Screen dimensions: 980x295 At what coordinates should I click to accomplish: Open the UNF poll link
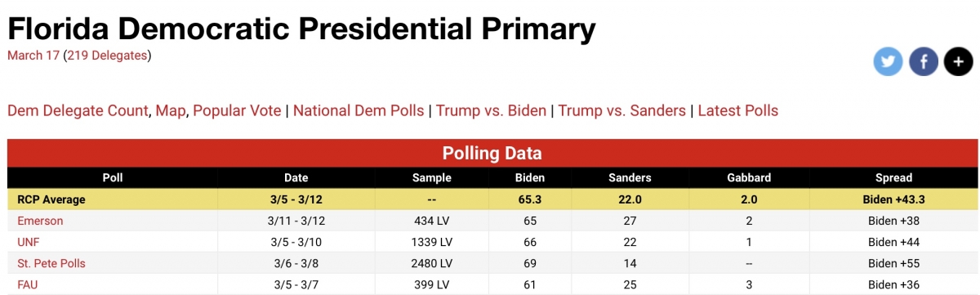(x=29, y=242)
